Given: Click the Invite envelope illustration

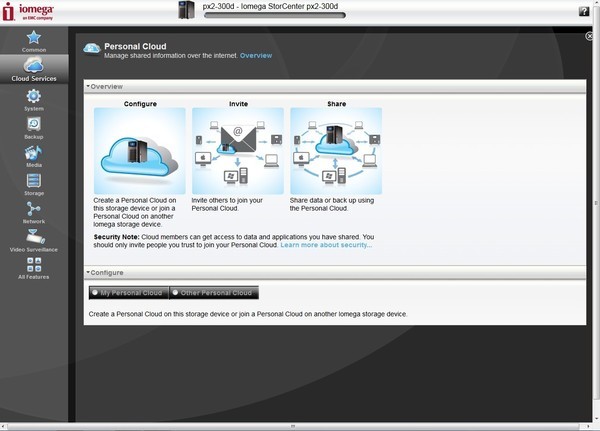Looking at the screenshot, I should 238,151.
